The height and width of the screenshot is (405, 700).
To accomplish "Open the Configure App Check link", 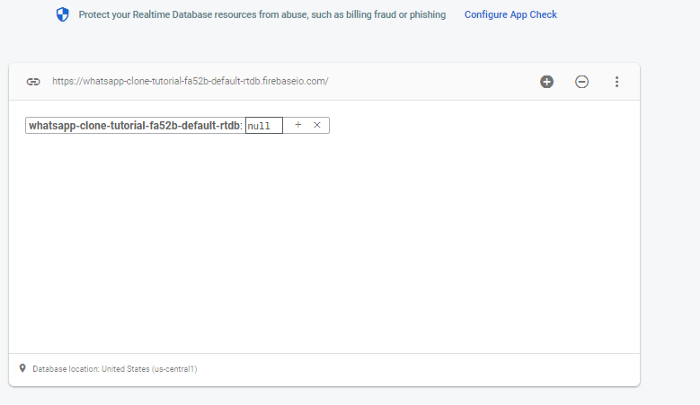I will tap(510, 15).
